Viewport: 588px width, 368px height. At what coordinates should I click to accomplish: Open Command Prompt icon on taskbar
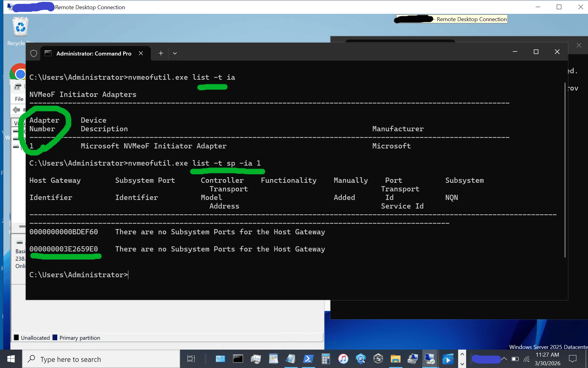coord(238,359)
